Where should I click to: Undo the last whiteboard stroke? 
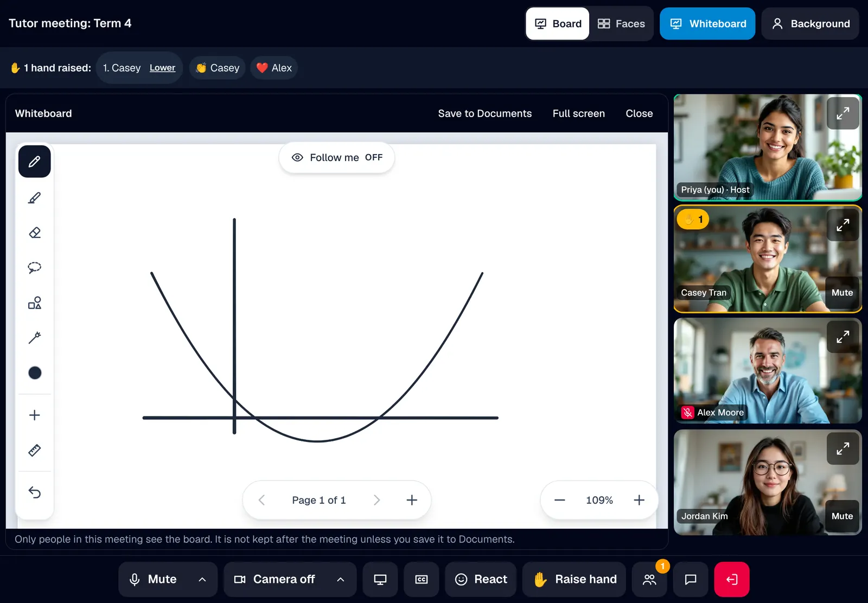(x=35, y=492)
